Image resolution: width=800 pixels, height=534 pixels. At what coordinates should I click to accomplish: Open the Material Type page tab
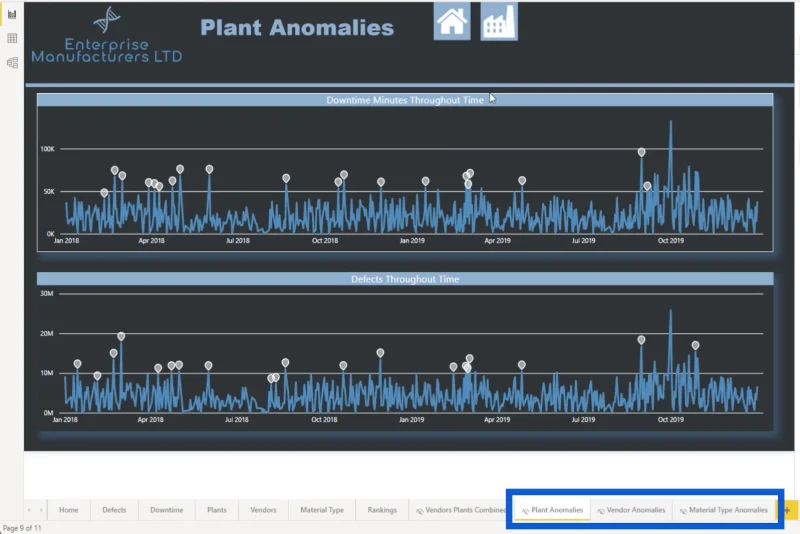pyautogui.click(x=322, y=510)
